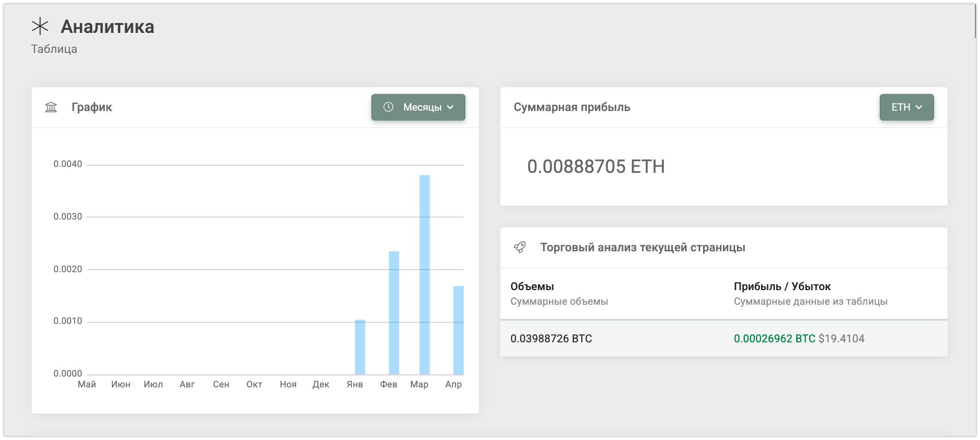Image resolution: width=980 pixels, height=440 pixels.
Task: Click the asterisk logo beside Аналитика
Action: [40, 27]
